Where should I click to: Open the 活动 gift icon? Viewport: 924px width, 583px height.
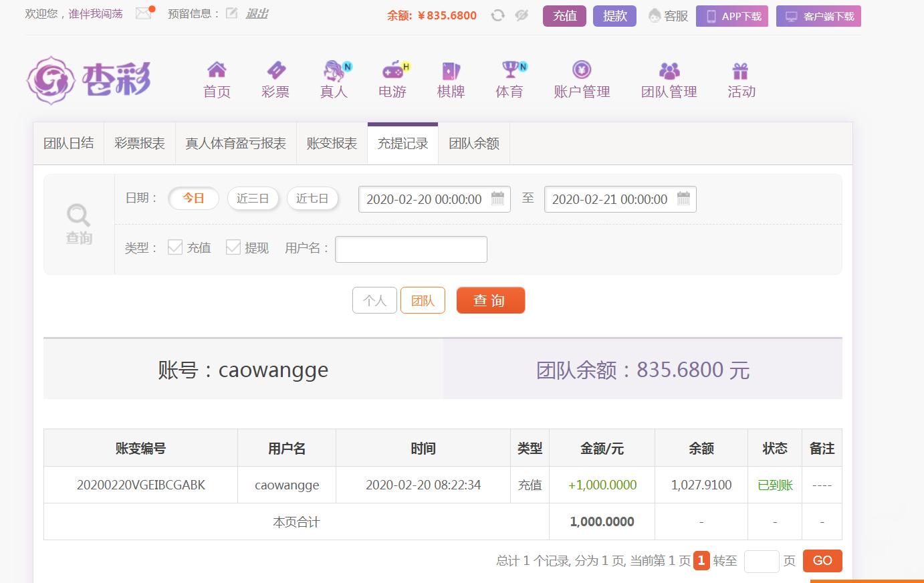click(740, 70)
